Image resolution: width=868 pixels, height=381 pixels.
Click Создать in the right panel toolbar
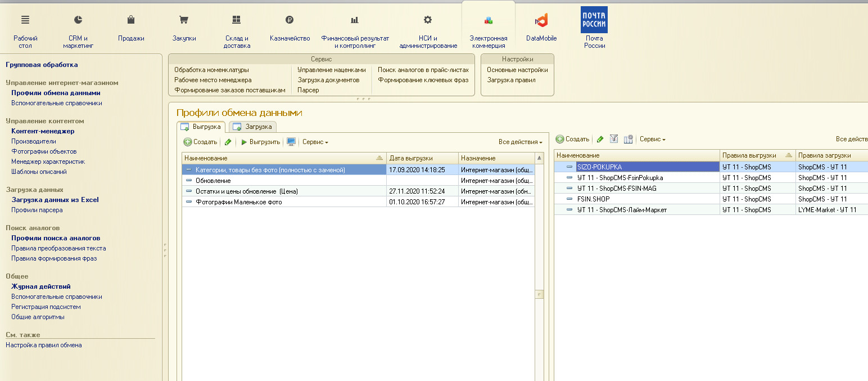[x=572, y=139]
